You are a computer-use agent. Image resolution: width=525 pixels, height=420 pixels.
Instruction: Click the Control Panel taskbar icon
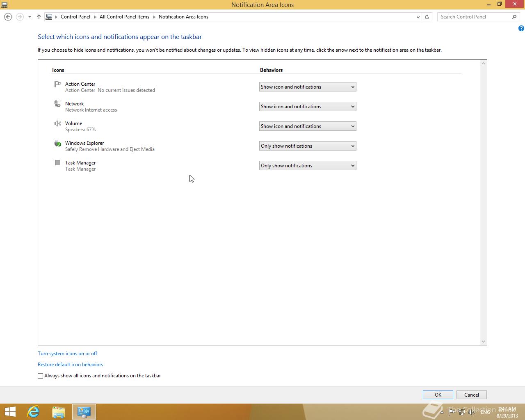point(84,412)
